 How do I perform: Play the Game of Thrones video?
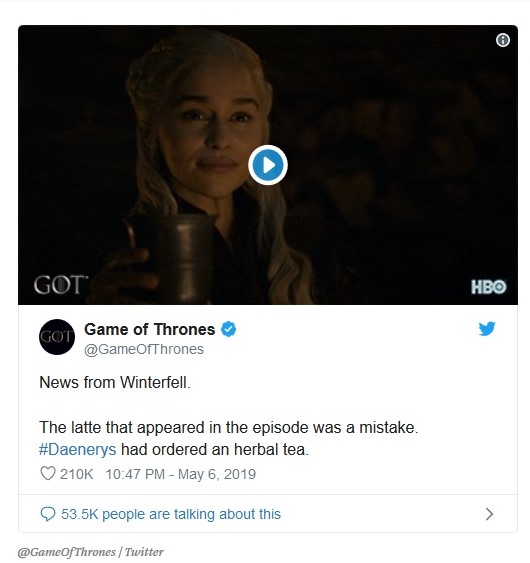tap(268, 165)
